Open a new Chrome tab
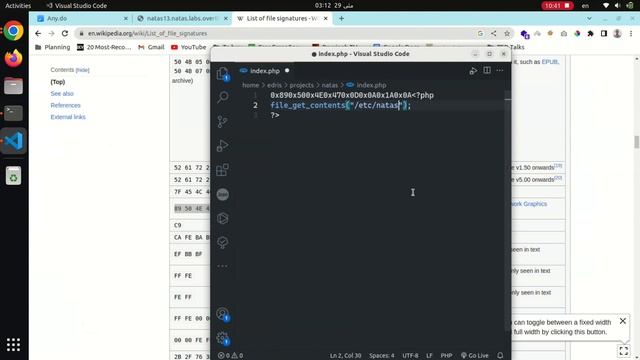The image size is (640, 360). click(x=341, y=18)
